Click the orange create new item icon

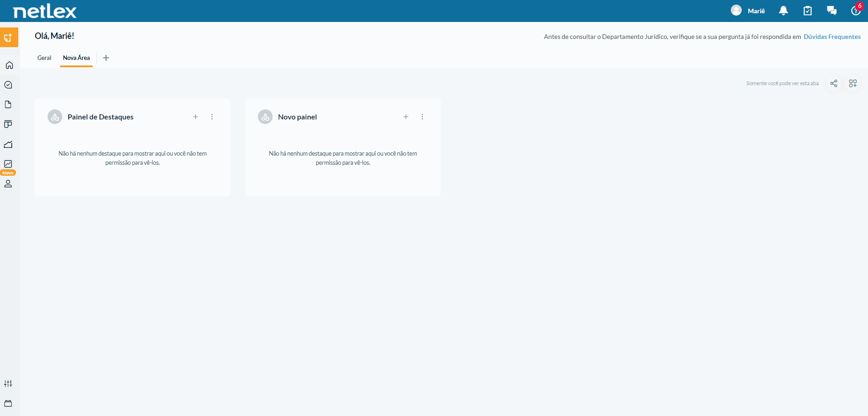tap(9, 38)
